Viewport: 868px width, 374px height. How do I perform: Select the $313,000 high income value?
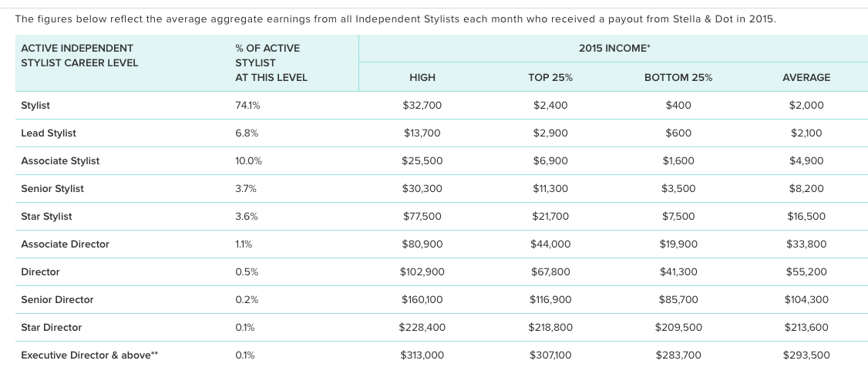pyautogui.click(x=422, y=355)
